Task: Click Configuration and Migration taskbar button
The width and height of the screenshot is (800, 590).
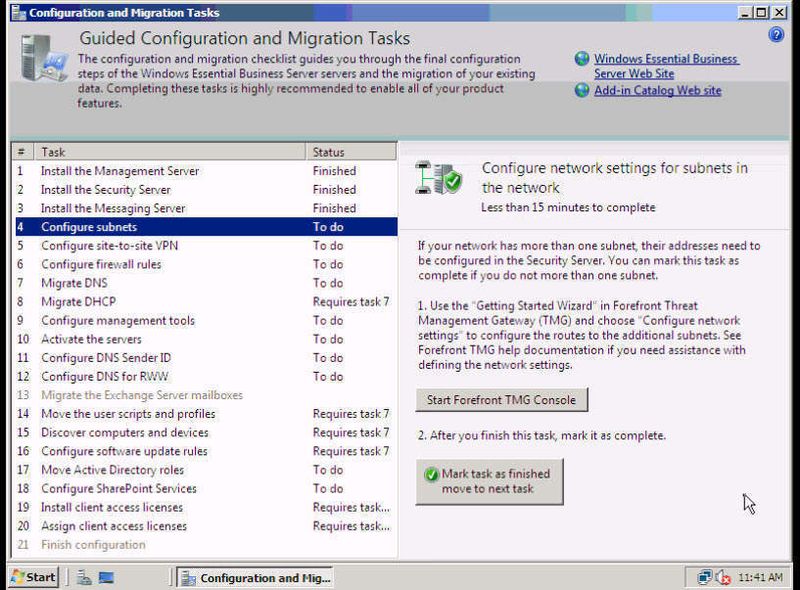Action: pyautogui.click(x=255, y=577)
